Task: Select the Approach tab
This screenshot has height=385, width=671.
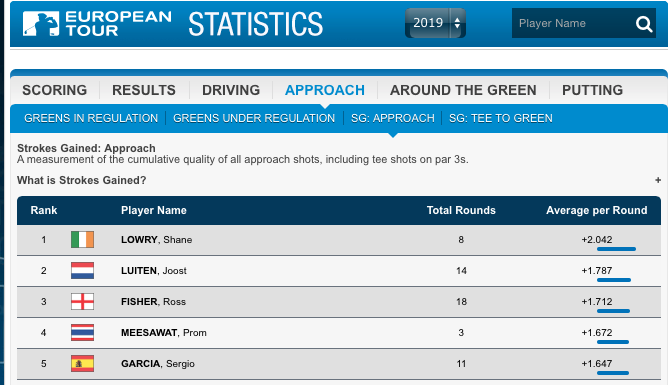Action: (325, 90)
